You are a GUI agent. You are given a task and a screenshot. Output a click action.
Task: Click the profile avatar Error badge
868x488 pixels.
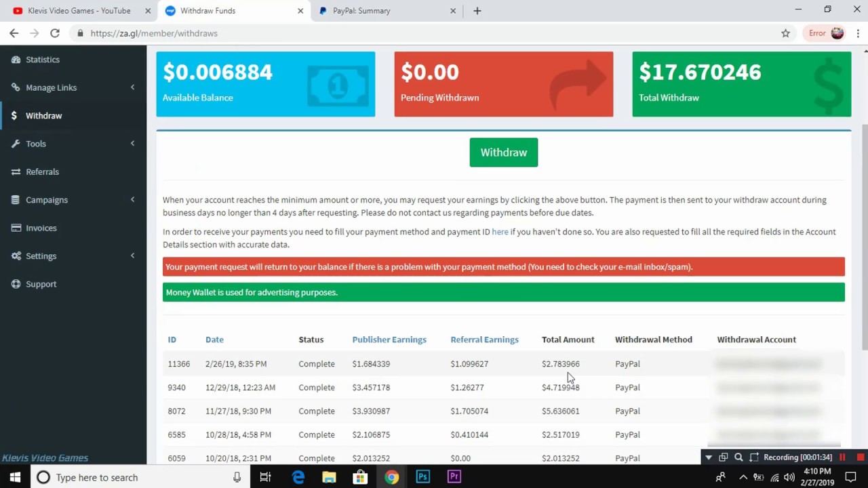click(826, 33)
